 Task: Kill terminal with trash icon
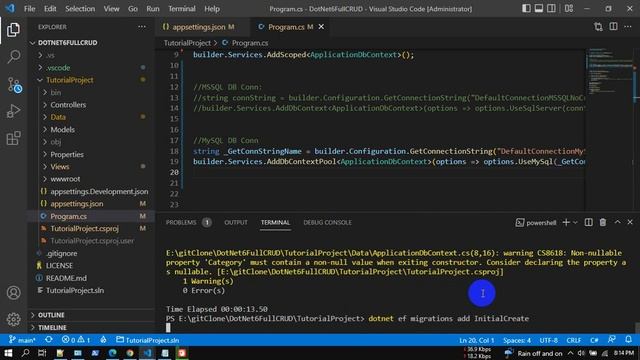[603, 222]
